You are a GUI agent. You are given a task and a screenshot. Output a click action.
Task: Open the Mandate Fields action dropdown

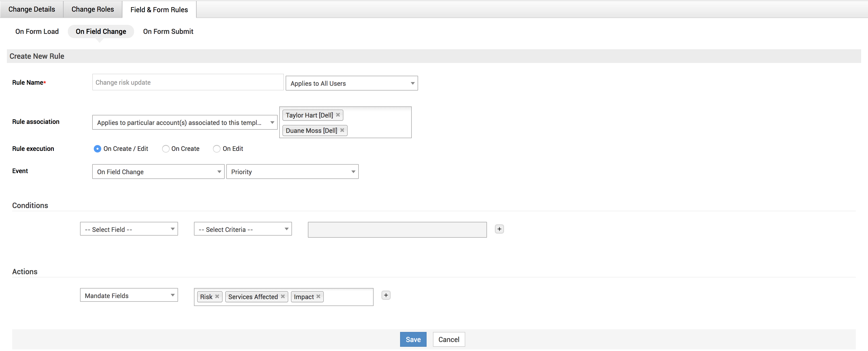(x=129, y=295)
